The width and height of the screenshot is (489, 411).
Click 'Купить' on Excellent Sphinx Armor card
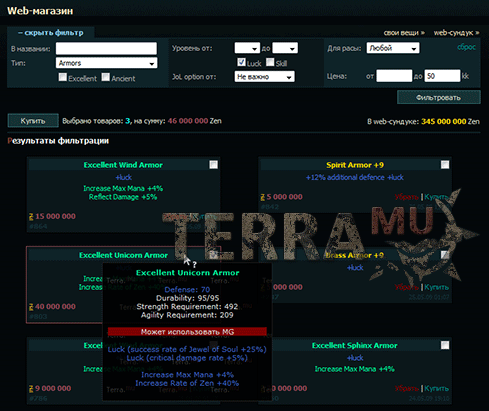[436, 388]
